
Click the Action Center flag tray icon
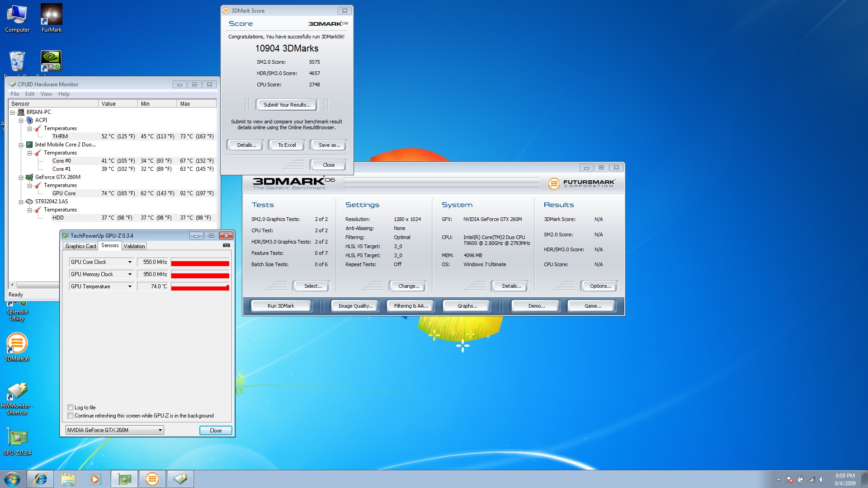coord(789,479)
